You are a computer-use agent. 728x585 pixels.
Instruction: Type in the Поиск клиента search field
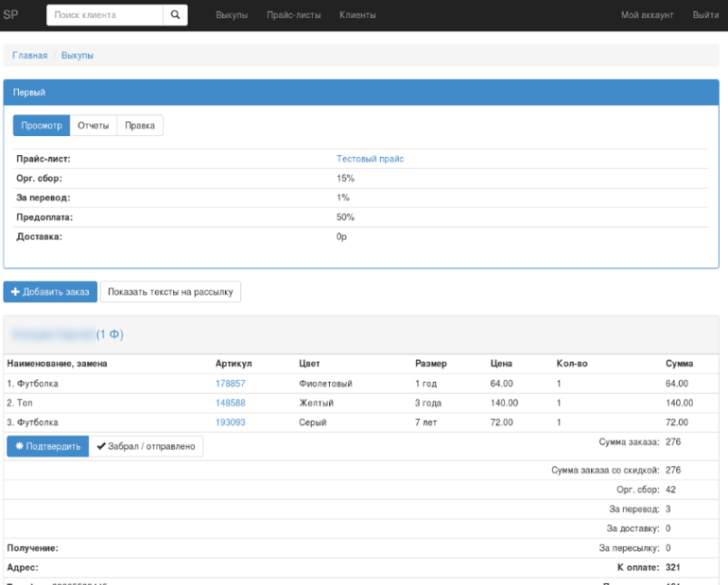[x=105, y=15]
